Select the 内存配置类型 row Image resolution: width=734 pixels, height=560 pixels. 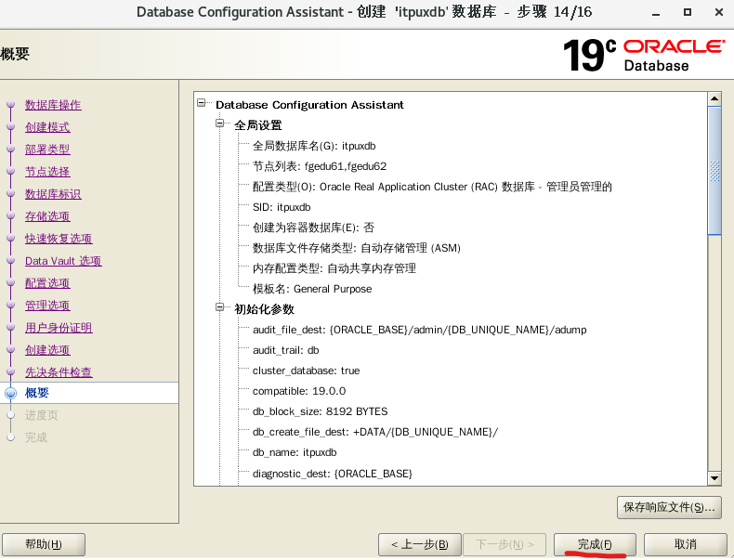click(334, 268)
